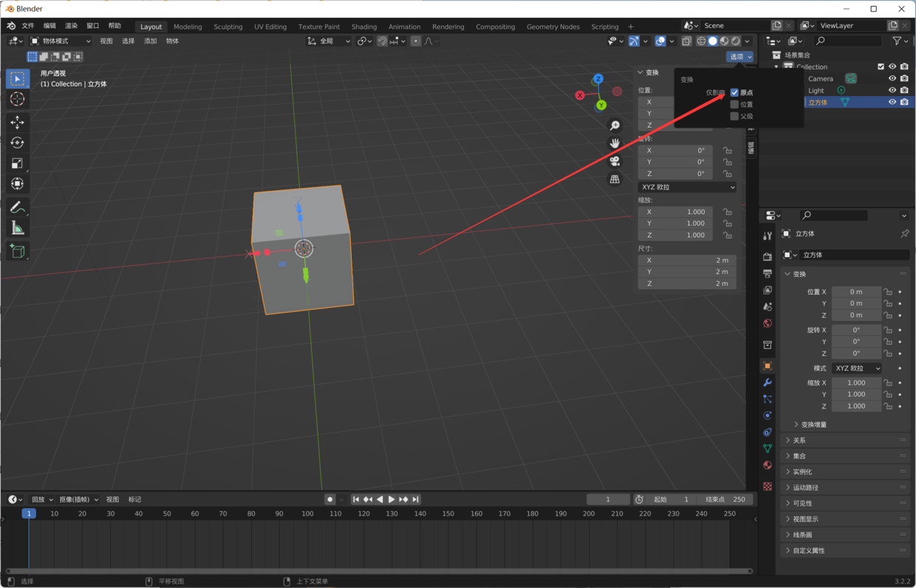
Task: Open the 全局 orientation dropdown
Action: [x=329, y=41]
